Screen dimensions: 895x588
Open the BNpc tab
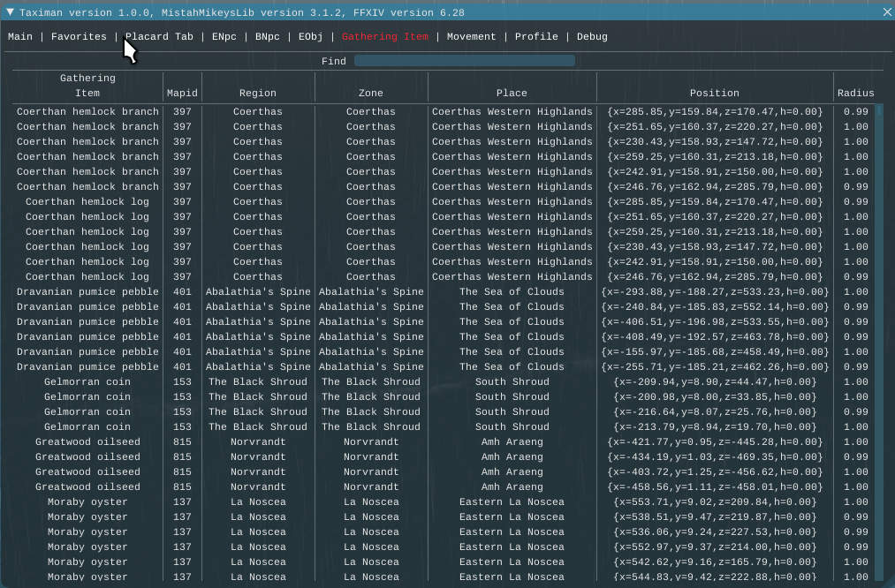267,37
